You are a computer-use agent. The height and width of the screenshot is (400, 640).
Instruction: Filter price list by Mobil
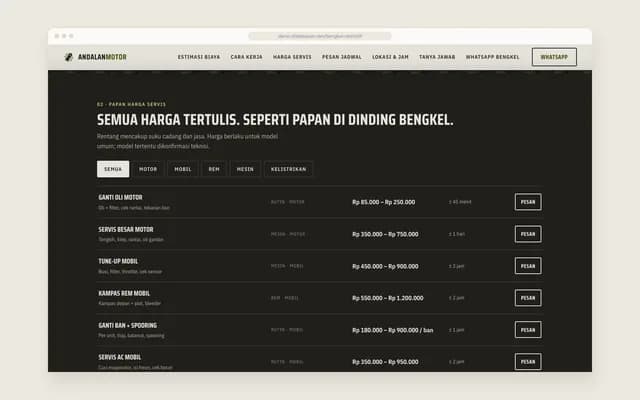point(183,169)
